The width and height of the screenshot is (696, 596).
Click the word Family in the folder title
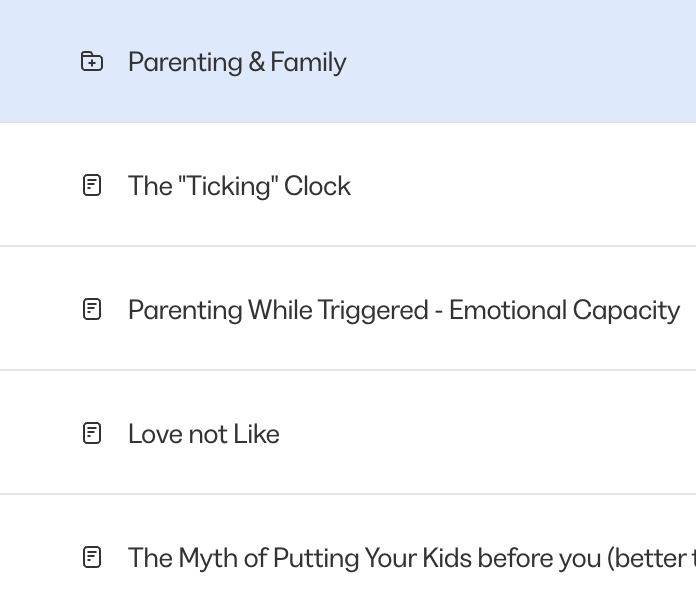click(308, 62)
